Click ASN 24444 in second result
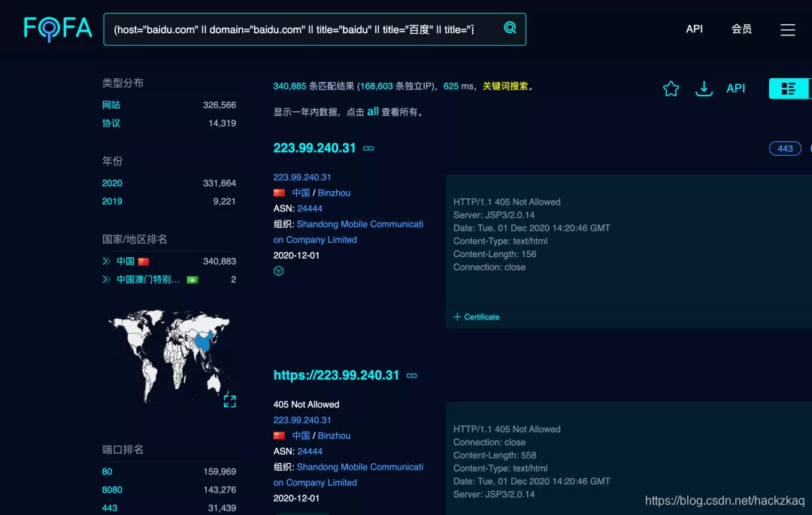812x515 pixels. click(310, 451)
